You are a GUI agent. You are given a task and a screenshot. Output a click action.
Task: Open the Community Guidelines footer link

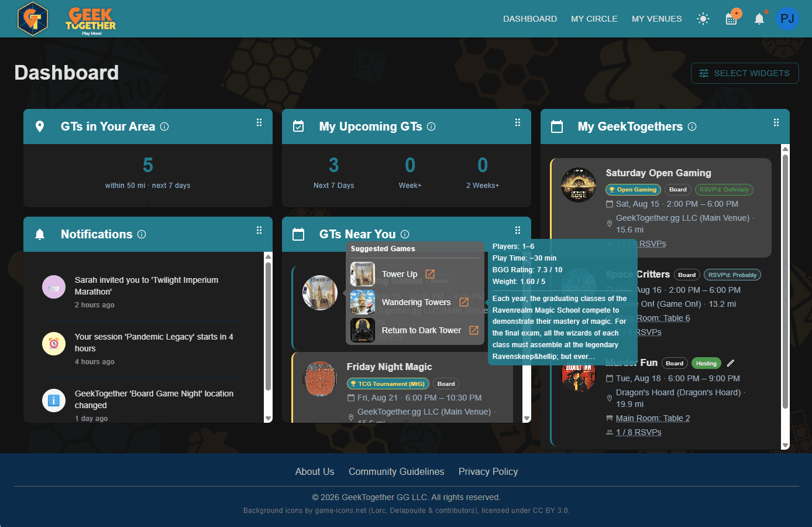397,471
